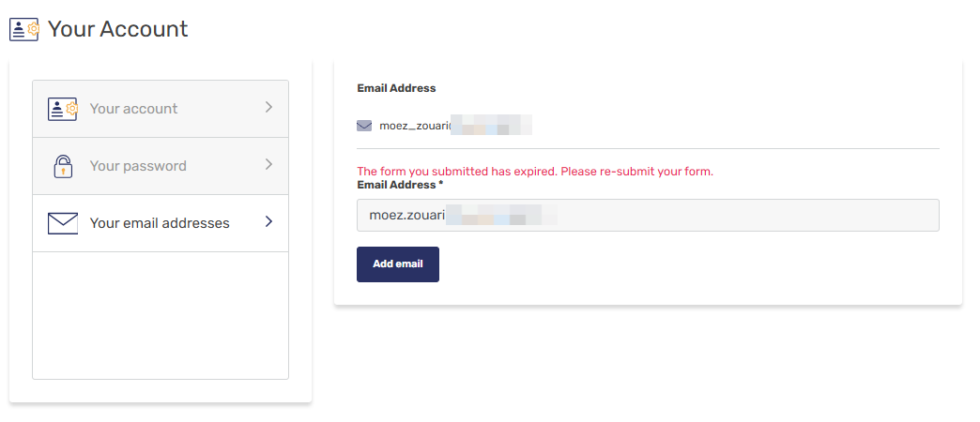Click the empty area below sidebar menu items
980x422 pixels.
point(161,314)
